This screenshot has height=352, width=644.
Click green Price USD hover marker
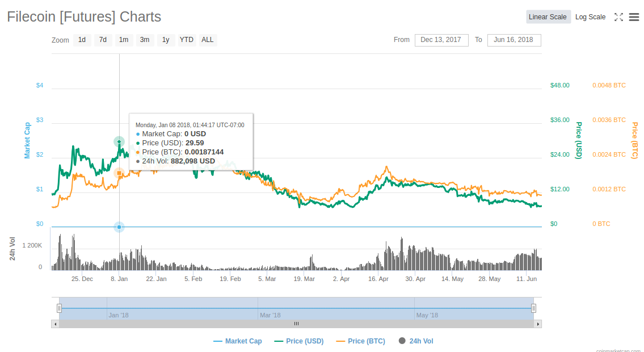point(119,142)
